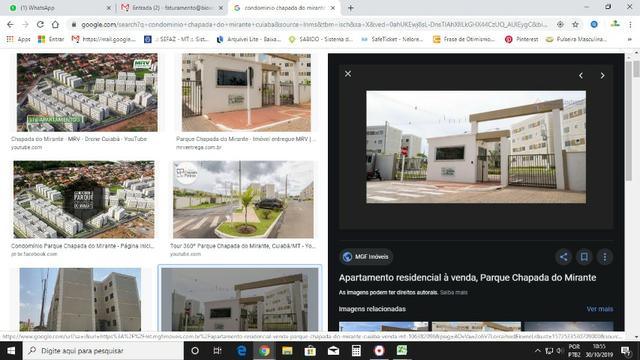This screenshot has width=640, height=360.
Task: Open the Windows Start menu
Action: point(11,351)
